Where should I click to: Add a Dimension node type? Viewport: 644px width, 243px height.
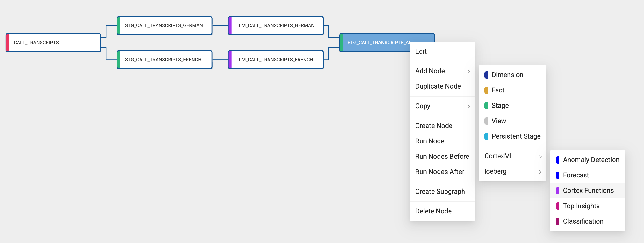512,75
